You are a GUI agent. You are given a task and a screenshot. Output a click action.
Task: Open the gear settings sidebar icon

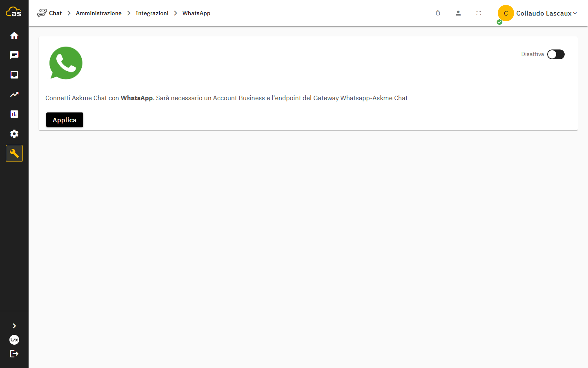coord(14,134)
